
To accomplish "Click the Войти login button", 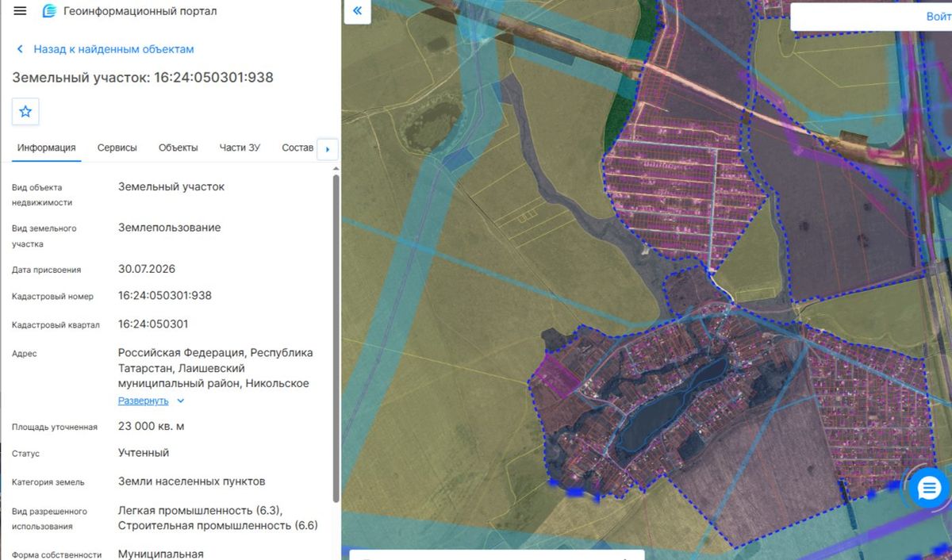I will (939, 17).
